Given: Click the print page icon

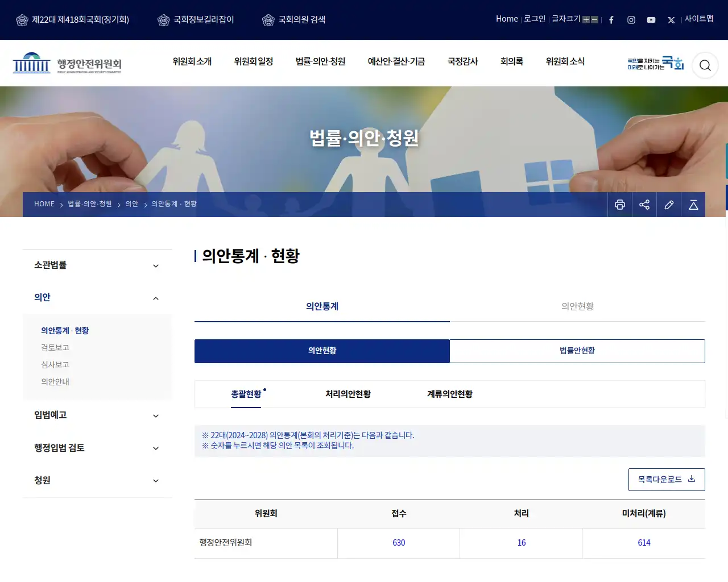Looking at the screenshot, I should coord(620,205).
